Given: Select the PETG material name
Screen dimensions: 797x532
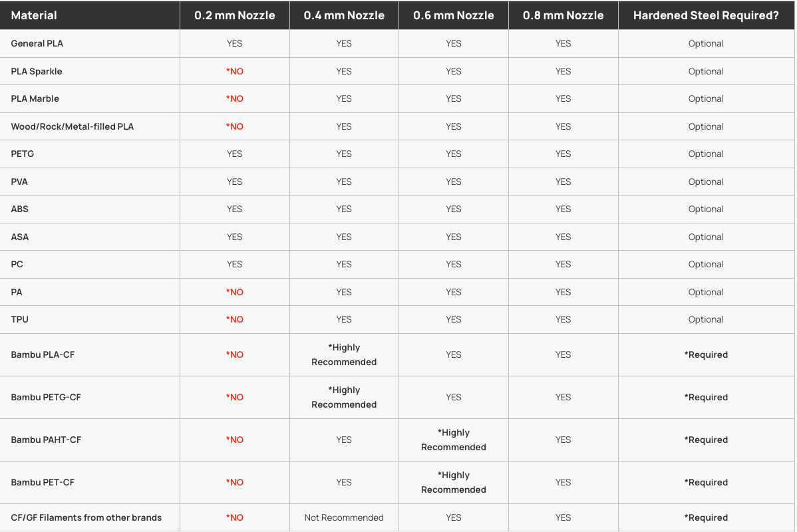Looking at the screenshot, I should pyautogui.click(x=23, y=154).
